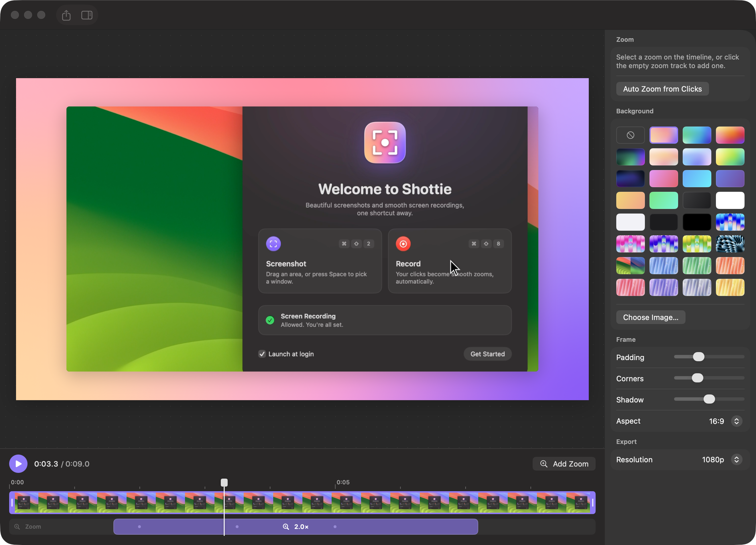The width and height of the screenshot is (756, 545).
Task: Click the right trim handle of the video clip
Action: coord(592,503)
